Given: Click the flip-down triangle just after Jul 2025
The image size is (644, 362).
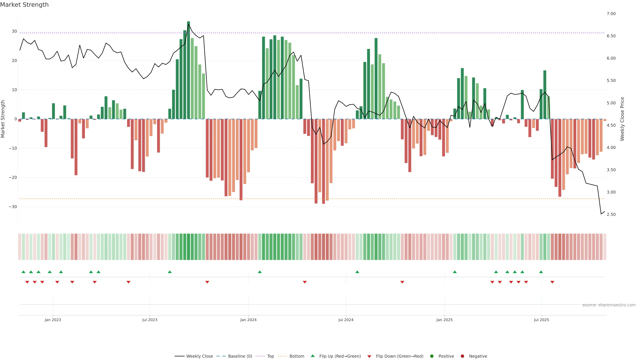Looking at the screenshot, I should click(x=552, y=282).
